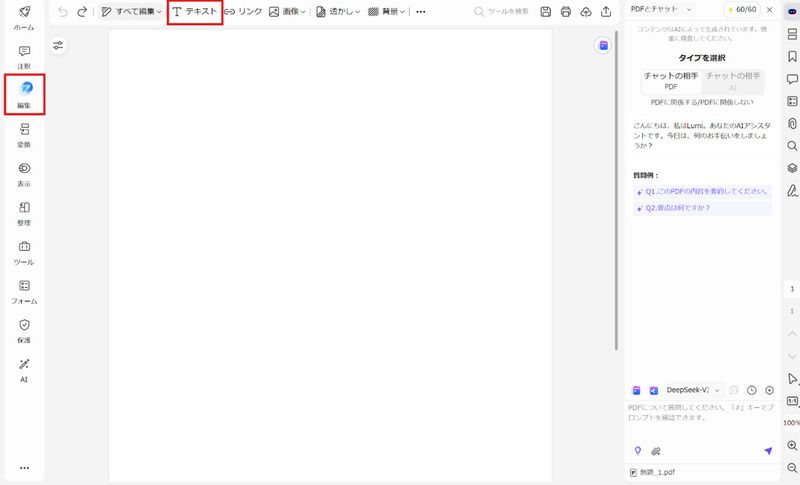Open the 編集 (Edit) sidebar tab
This screenshot has width=800, height=485.
[24, 93]
